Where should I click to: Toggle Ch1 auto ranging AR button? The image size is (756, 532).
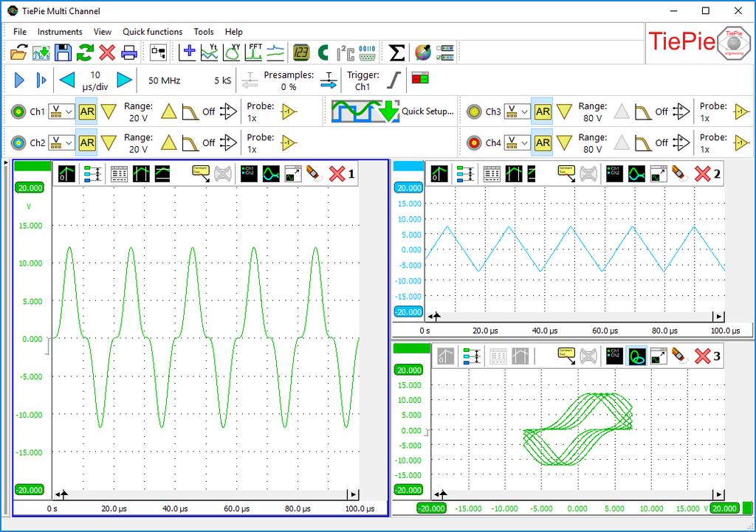point(87,112)
